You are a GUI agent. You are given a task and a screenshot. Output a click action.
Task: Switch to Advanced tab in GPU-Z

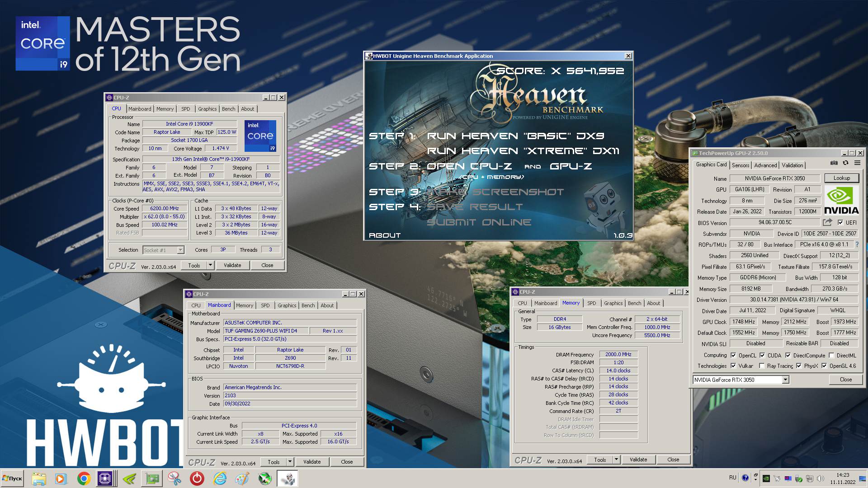765,165
